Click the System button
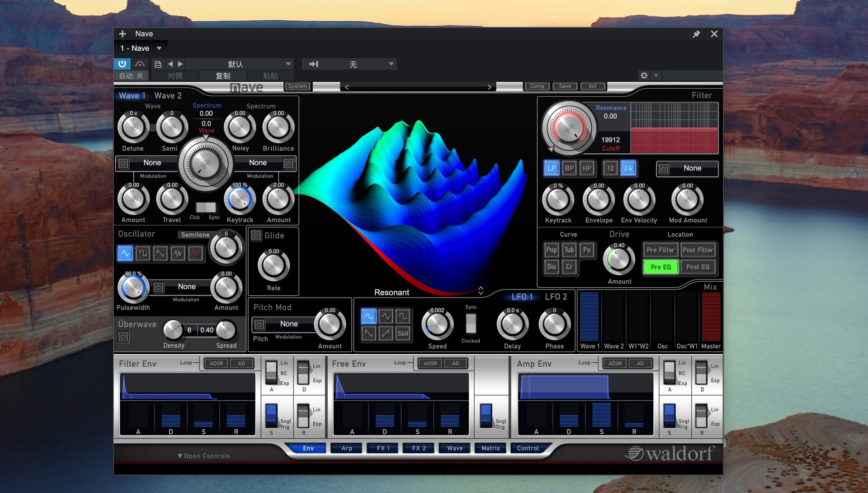This screenshot has height=493, width=868. click(297, 86)
